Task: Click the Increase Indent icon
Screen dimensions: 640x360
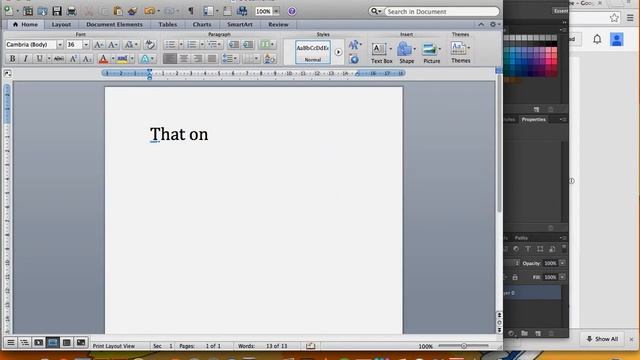Action: tap(248, 44)
